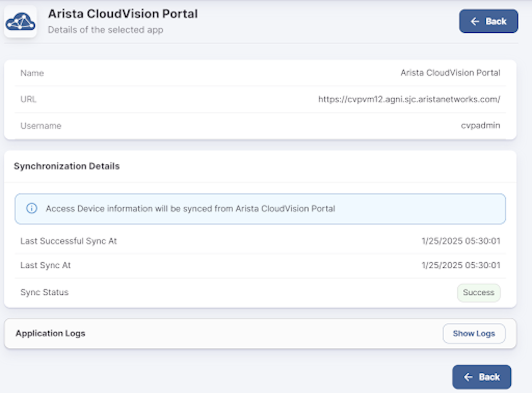Toggle the synchronization info banner
This screenshot has width=532, height=393.
pyautogui.click(x=260, y=208)
